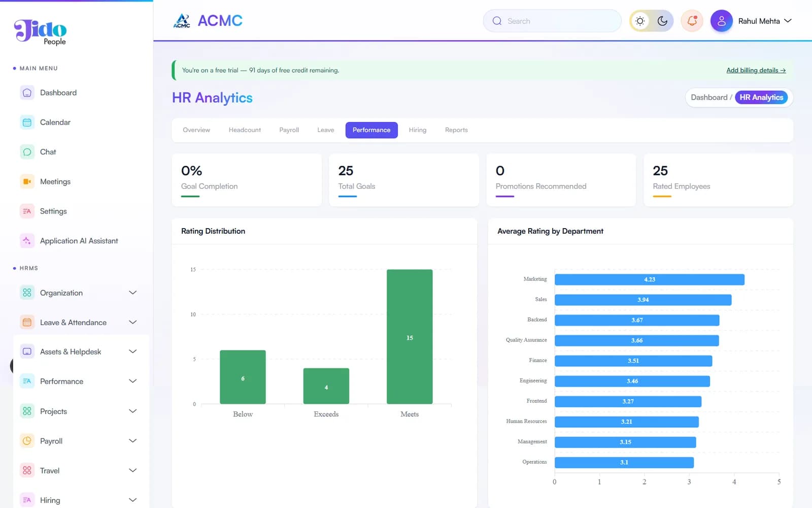812x508 pixels.
Task: Switch to the Payroll analytics tab
Action: pos(289,130)
